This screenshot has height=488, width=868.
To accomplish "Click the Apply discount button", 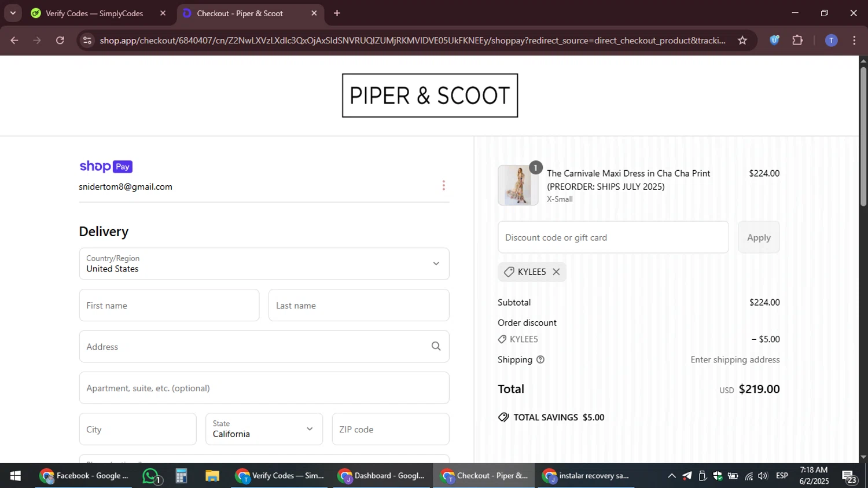I will (759, 237).
